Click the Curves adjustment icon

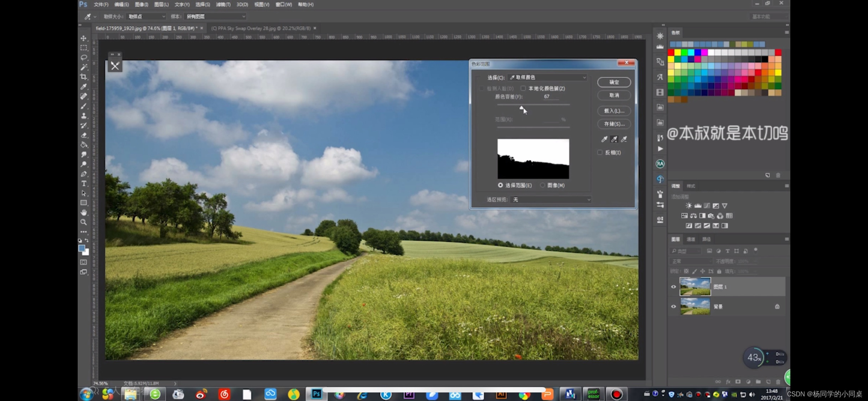707,206
